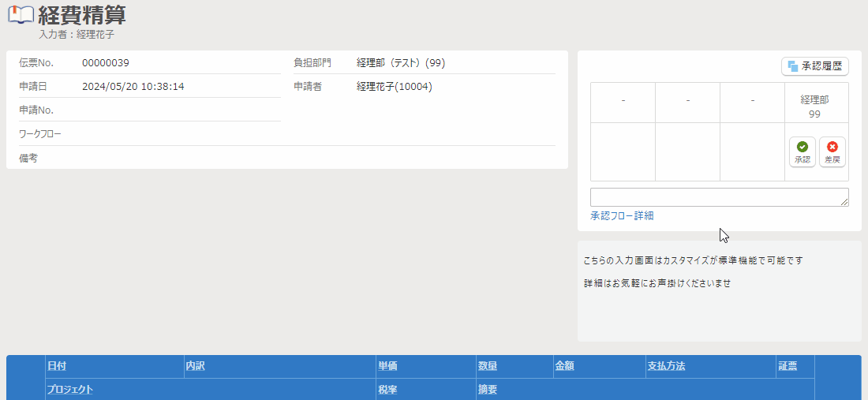Click applicant name 経理花子(10004)
The height and width of the screenshot is (400, 868).
pos(395,87)
